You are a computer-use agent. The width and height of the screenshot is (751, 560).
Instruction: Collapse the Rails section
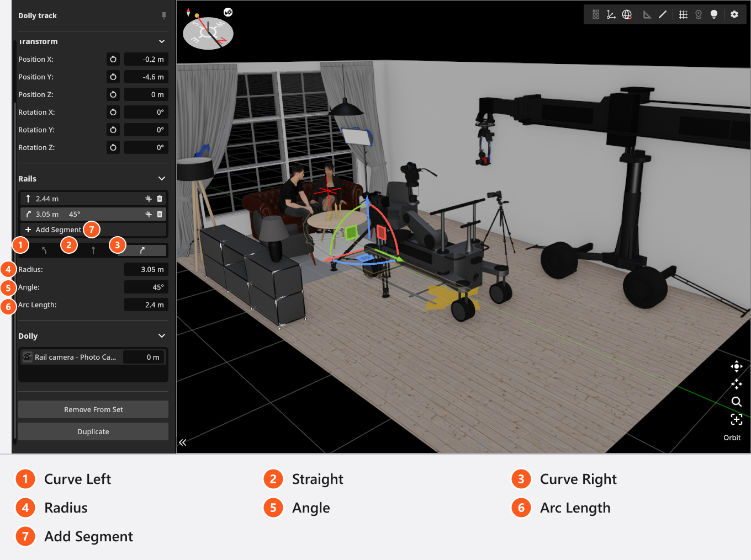162,178
